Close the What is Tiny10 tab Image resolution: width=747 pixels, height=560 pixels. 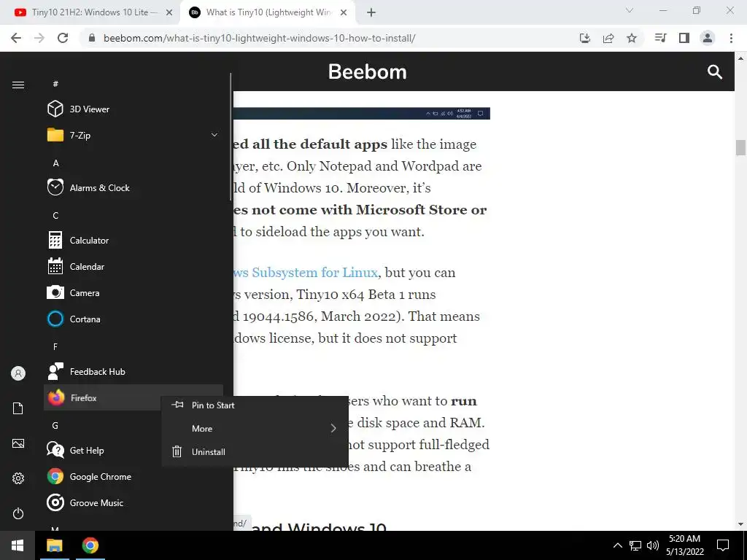coord(344,12)
